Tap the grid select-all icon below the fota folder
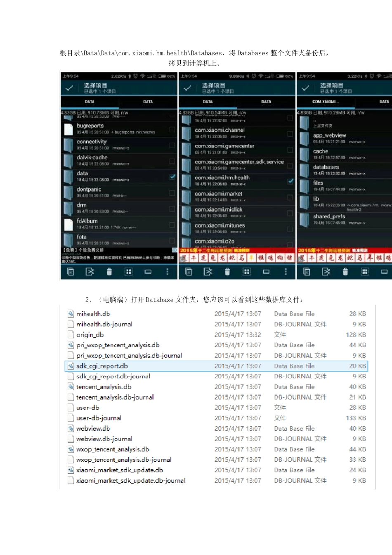 pos(129,271)
